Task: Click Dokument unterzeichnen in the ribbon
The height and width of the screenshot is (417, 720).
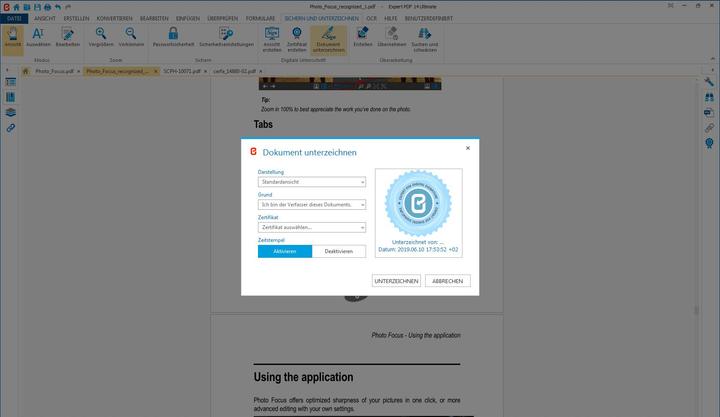Action: point(328,39)
